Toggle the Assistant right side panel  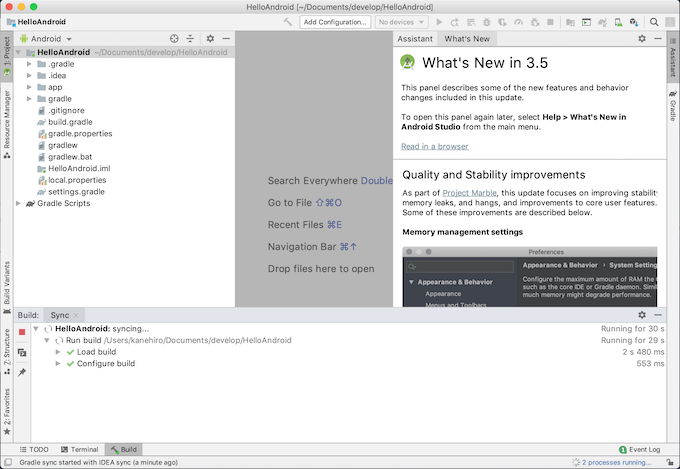[673, 58]
